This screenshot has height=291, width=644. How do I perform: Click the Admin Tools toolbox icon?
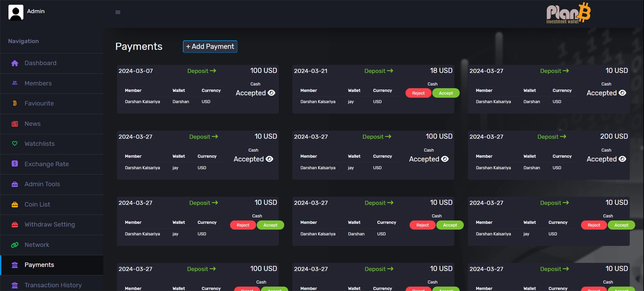pos(15,184)
